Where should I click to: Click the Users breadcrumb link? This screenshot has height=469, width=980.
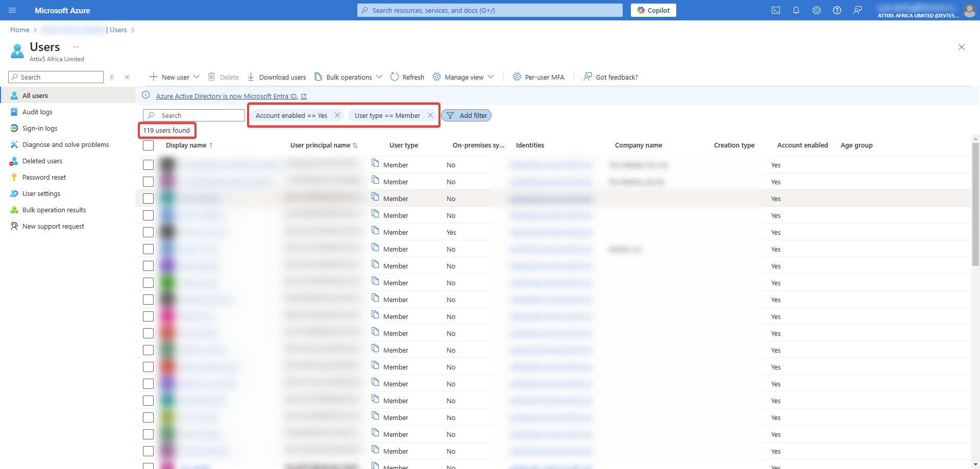118,30
